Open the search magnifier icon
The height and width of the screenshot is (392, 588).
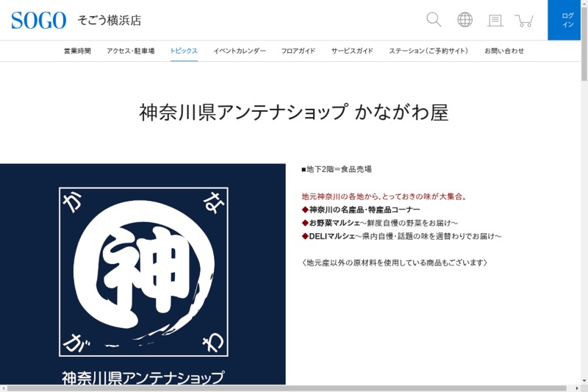(434, 20)
